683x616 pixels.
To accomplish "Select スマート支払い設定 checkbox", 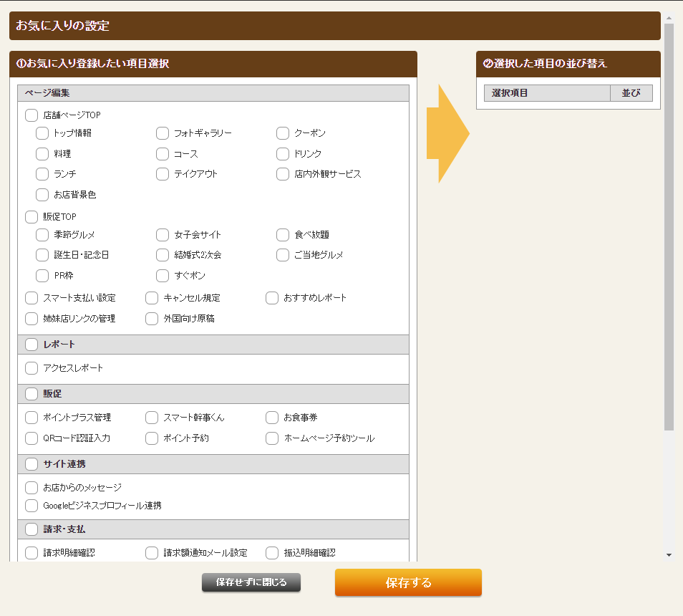I will [32, 297].
